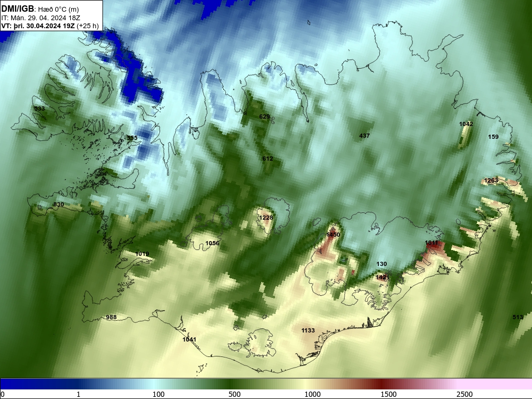Click the map value 555
532x399 pixels.
pos(132,138)
